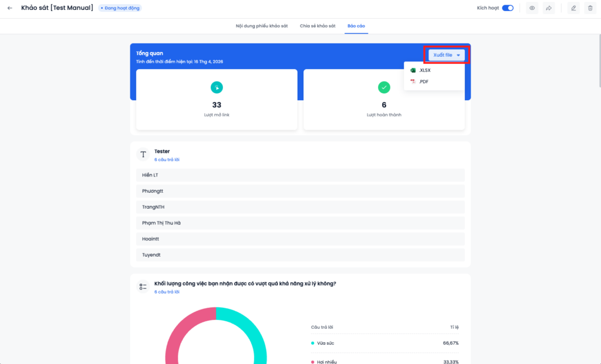Click '6 câu trả lời' link under Tester
The width and height of the screenshot is (601, 364).
pyautogui.click(x=167, y=159)
